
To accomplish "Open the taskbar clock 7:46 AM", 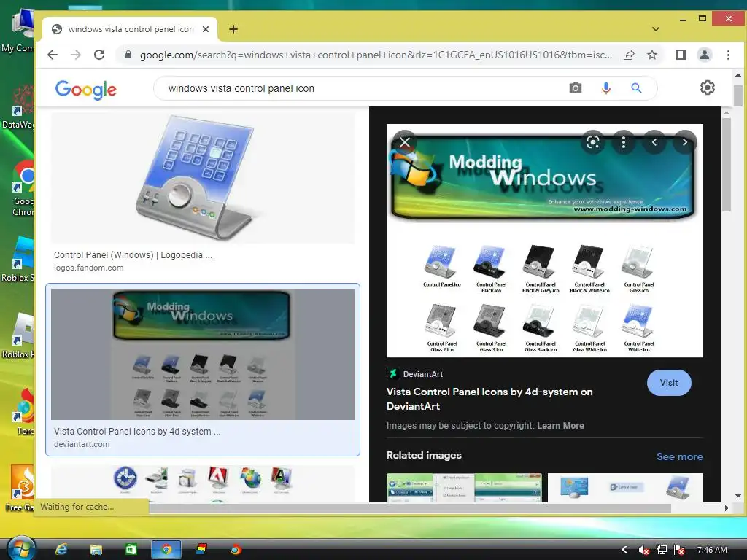I will pos(712,550).
